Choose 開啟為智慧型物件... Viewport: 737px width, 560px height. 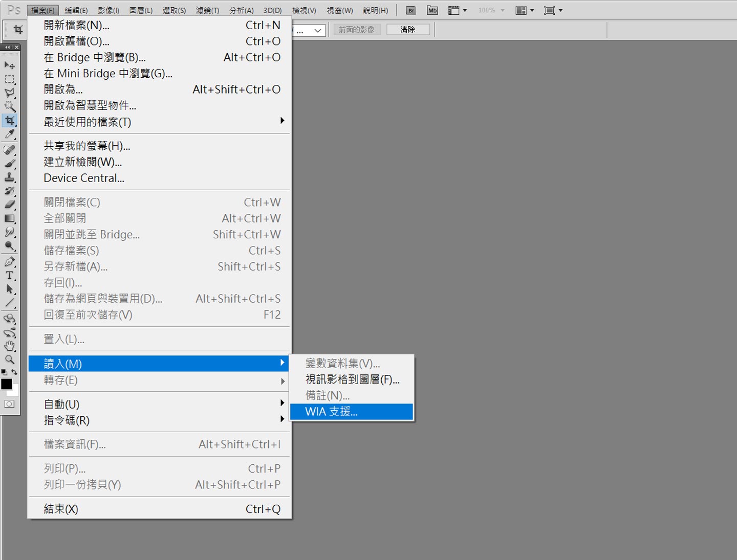160,105
